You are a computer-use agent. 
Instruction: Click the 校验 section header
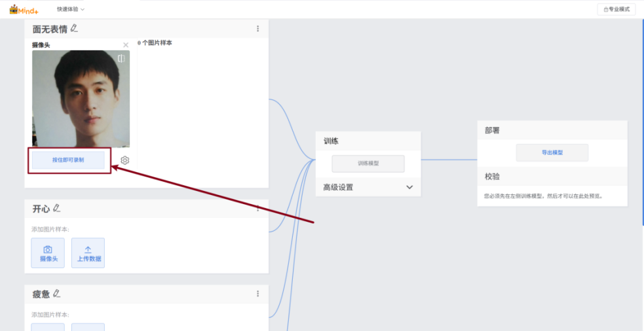(552, 177)
